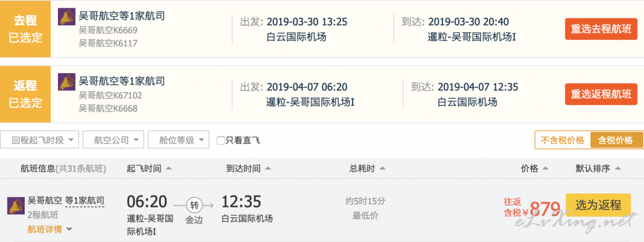Click the 等1家航司 link in result row
The width and height of the screenshot is (644, 242).
coord(85,201)
